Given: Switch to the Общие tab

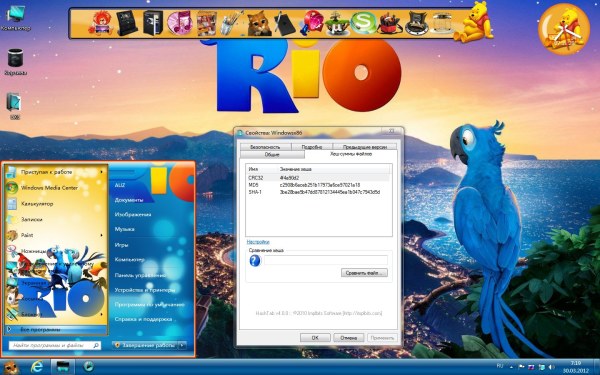Looking at the screenshot, I should [272, 154].
